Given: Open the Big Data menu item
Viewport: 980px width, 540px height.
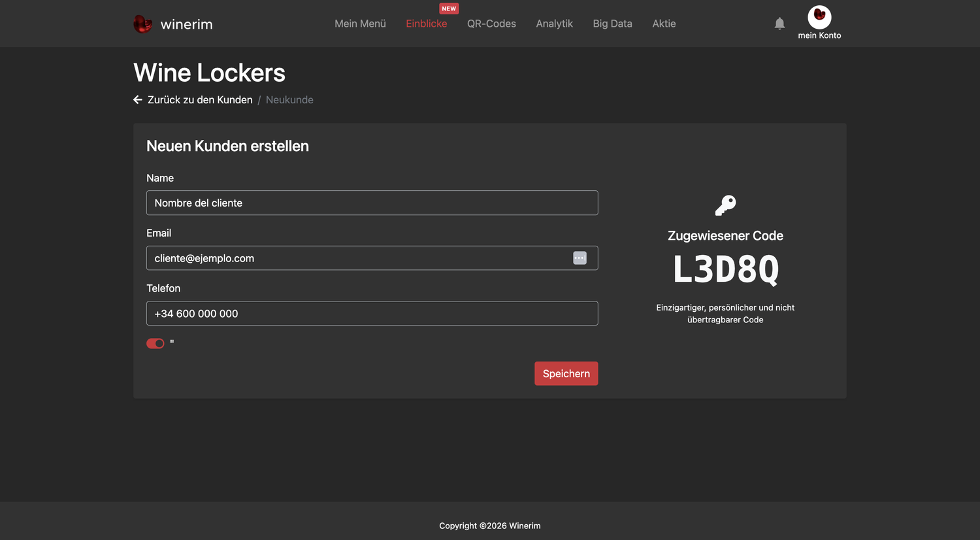Looking at the screenshot, I should click(x=612, y=24).
